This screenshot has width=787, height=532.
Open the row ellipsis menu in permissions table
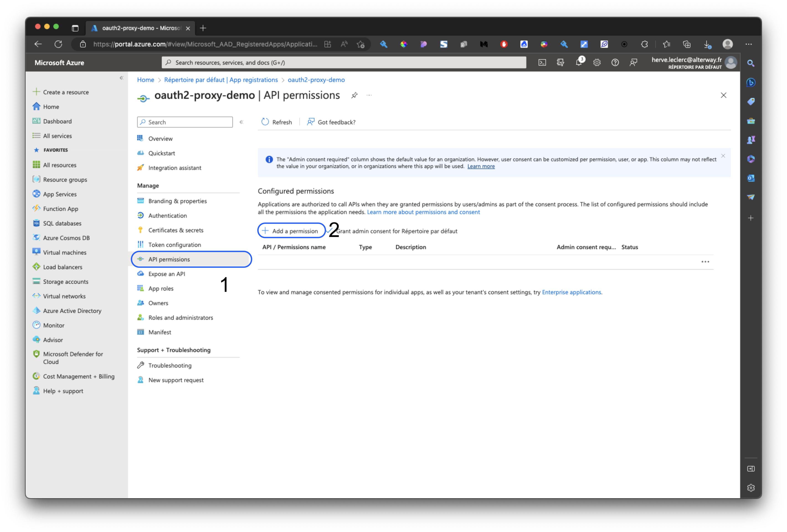[705, 262]
